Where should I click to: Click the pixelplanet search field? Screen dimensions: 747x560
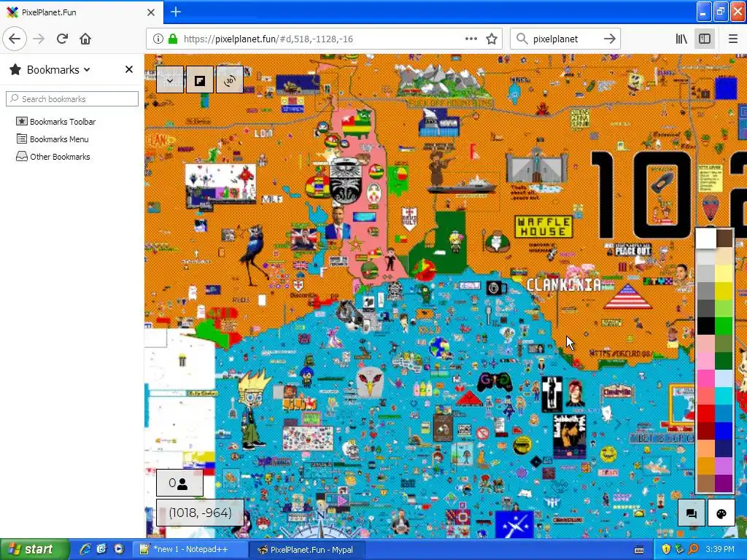tap(565, 39)
